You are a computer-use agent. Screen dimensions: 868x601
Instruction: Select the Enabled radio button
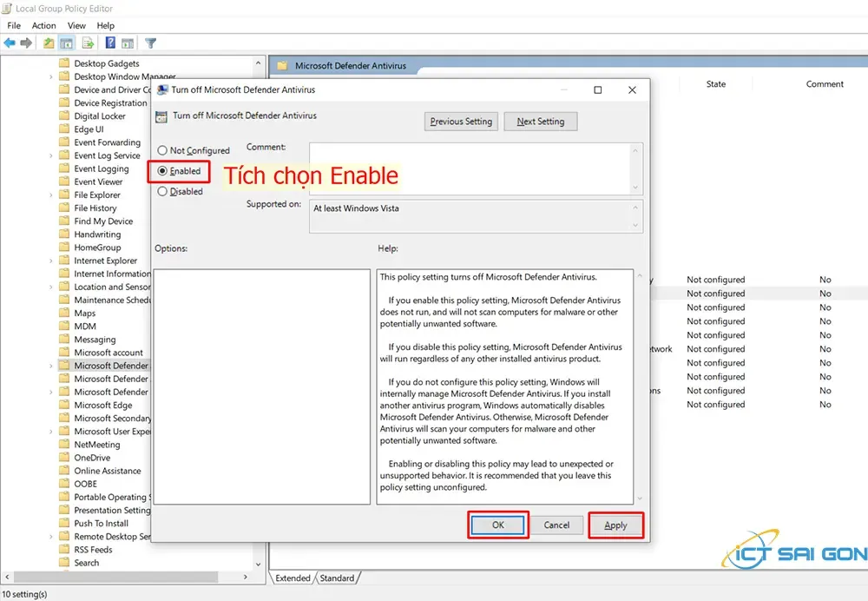(162, 171)
